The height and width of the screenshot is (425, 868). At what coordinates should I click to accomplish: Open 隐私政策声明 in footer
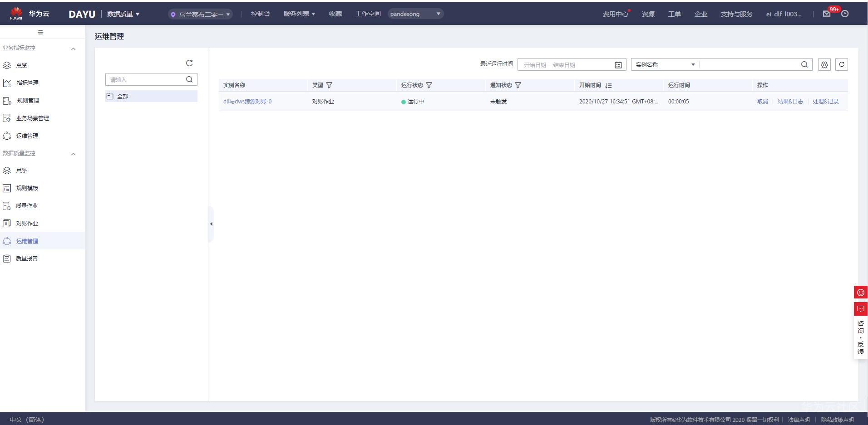pos(837,420)
